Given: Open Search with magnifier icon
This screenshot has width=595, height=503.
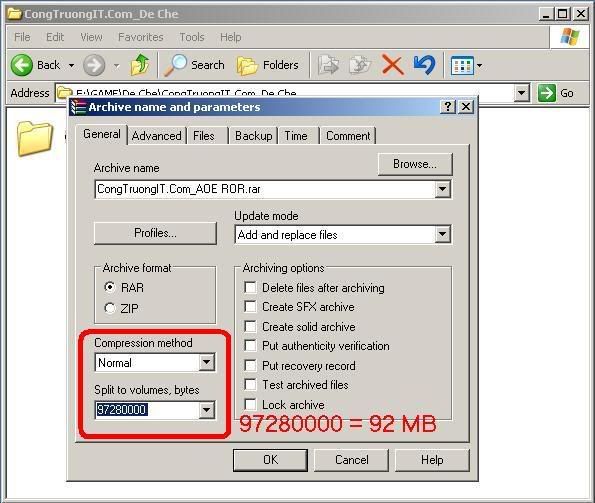Looking at the screenshot, I should [175, 65].
